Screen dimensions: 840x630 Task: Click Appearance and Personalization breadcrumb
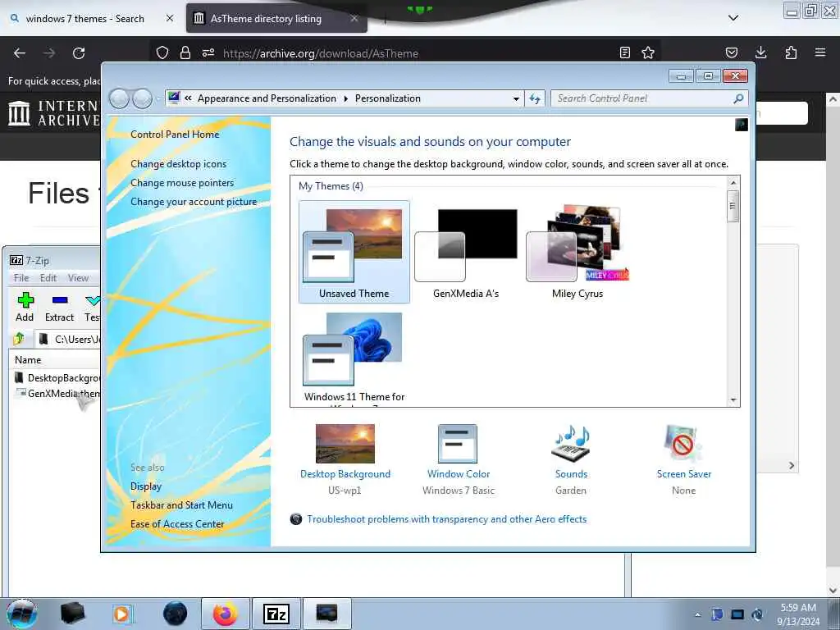(x=267, y=98)
